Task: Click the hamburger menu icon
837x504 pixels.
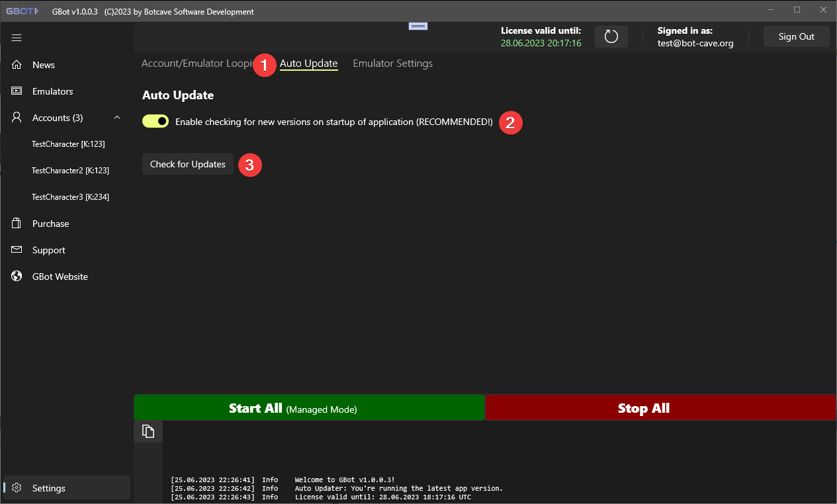Action: 17,38
